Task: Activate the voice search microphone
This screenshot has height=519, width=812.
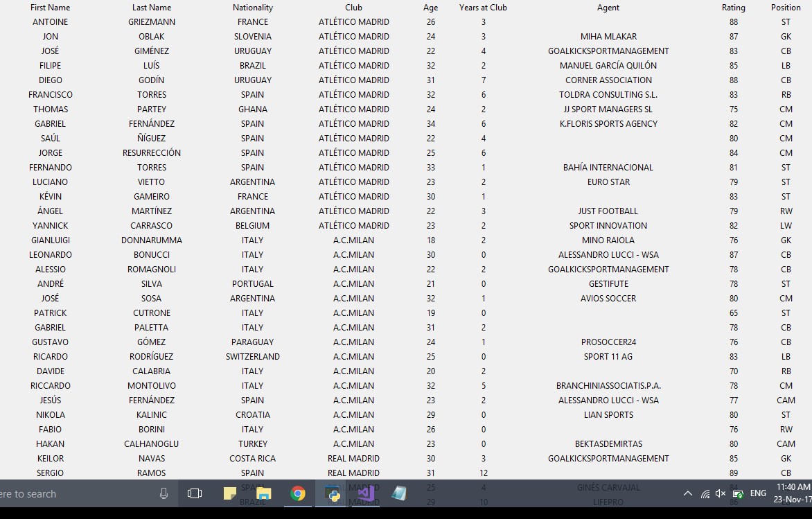Action: tap(164, 493)
